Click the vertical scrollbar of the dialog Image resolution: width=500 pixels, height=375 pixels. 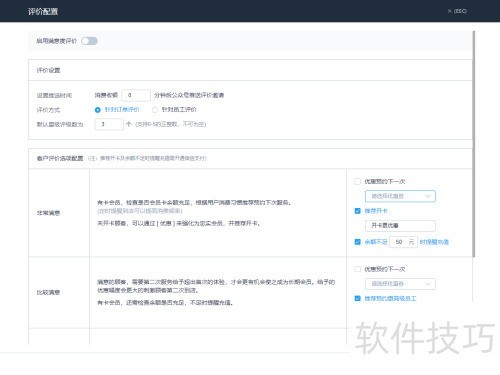pyautogui.click(x=474, y=144)
